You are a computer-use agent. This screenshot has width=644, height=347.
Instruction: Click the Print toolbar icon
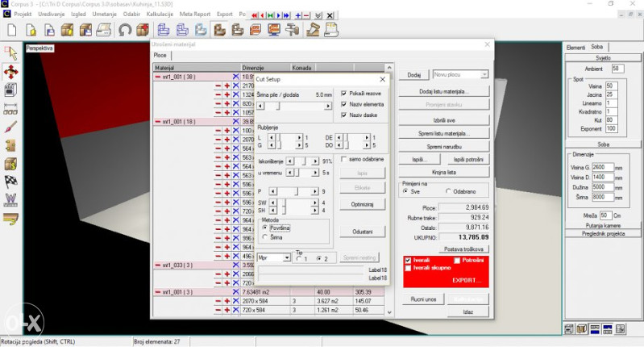[x=104, y=30]
